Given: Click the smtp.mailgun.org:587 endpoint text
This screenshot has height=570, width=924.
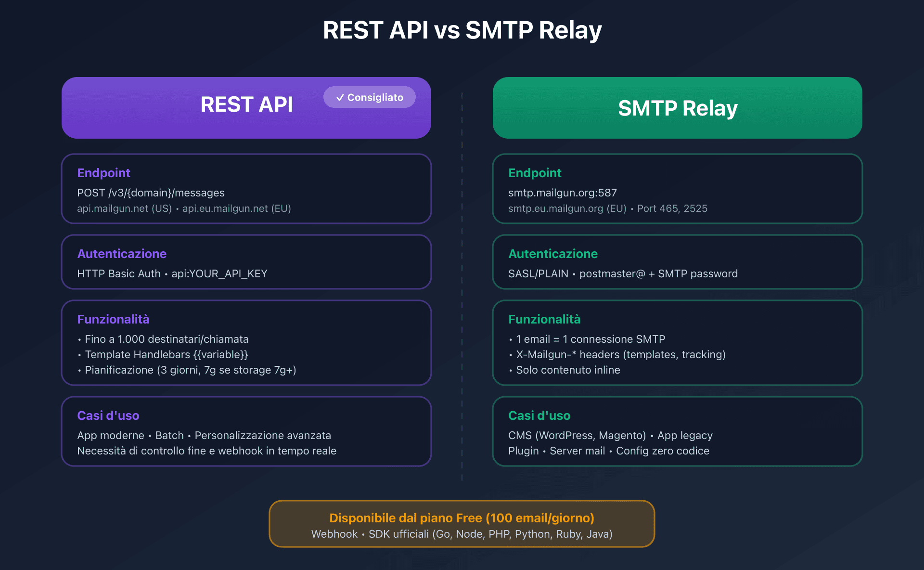Looking at the screenshot, I should pyautogui.click(x=563, y=193).
